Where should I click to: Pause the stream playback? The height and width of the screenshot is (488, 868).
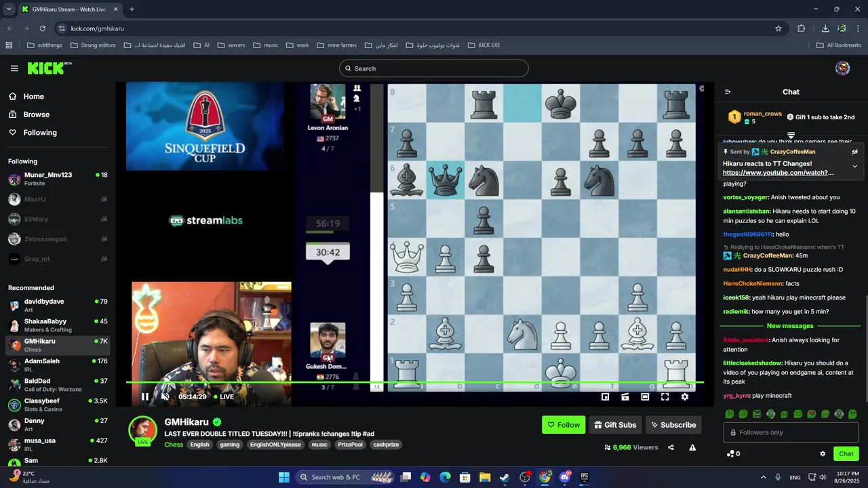pyautogui.click(x=144, y=396)
